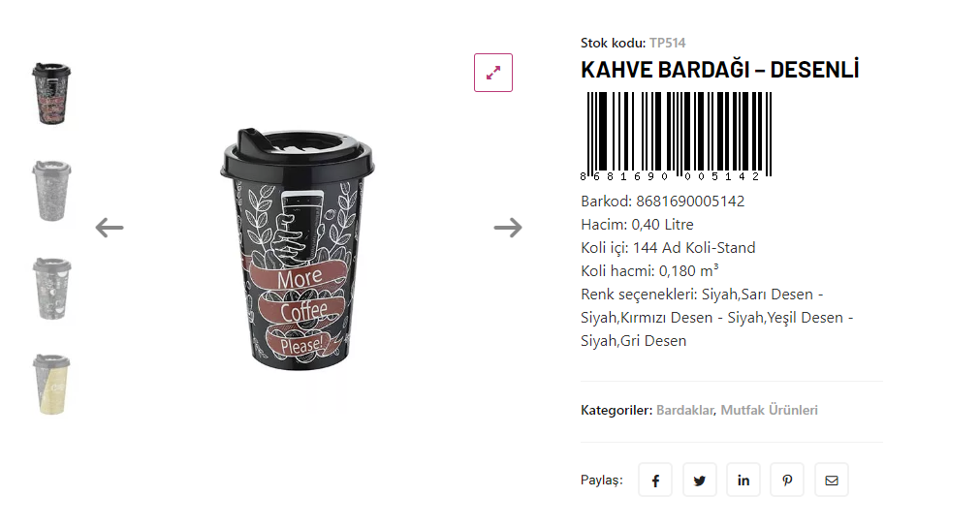Share the product on Facebook
Screen dimensions: 980x528
(655, 480)
